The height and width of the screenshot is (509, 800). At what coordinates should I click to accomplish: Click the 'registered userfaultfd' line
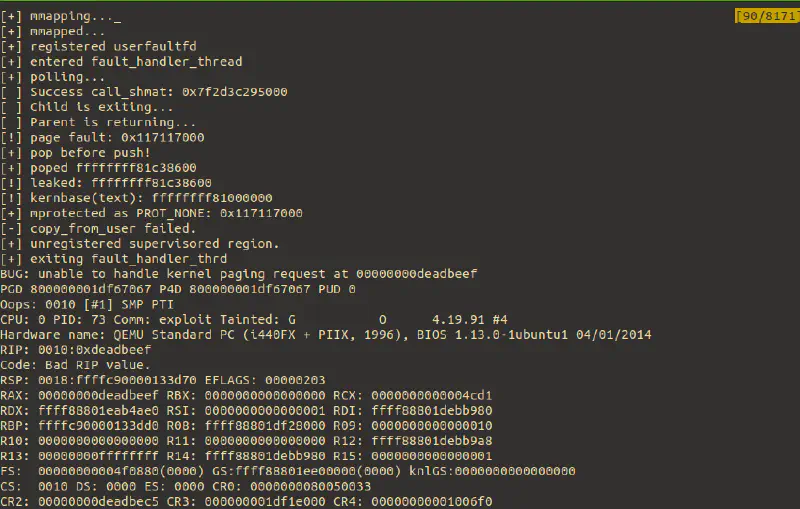(x=98, y=46)
